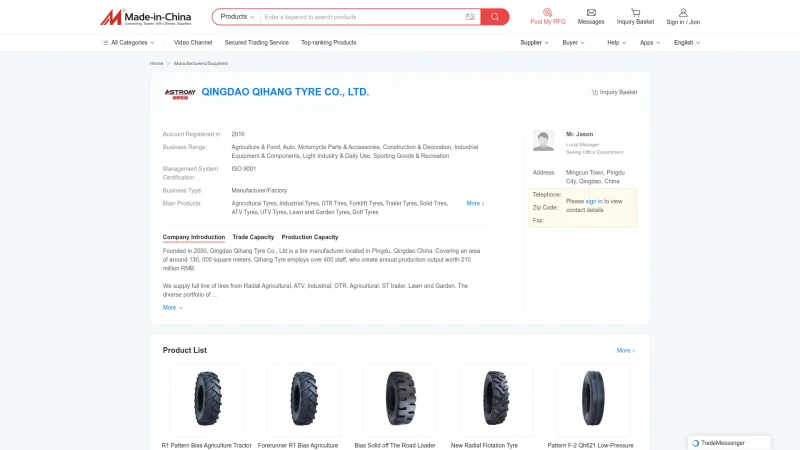
Task: Click the ISO 9001 certification text
Action: pos(243,169)
